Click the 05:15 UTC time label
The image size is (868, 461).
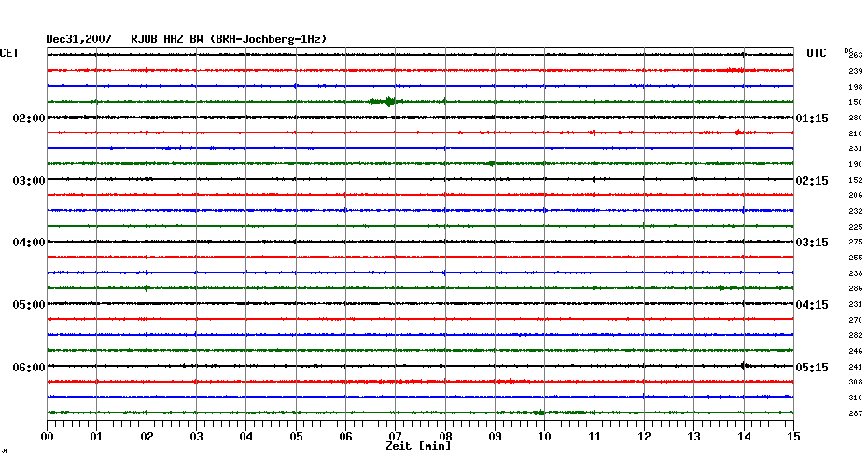pyautogui.click(x=812, y=368)
